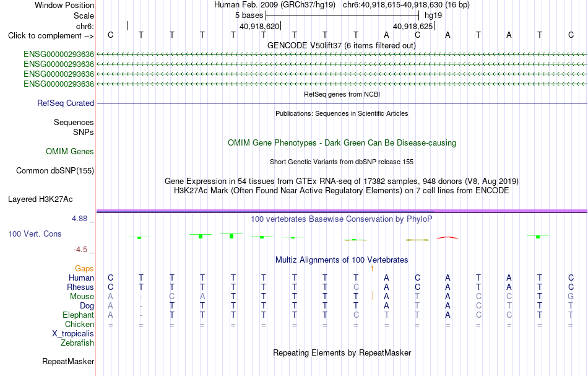Click the Scale track label

coord(84,15)
